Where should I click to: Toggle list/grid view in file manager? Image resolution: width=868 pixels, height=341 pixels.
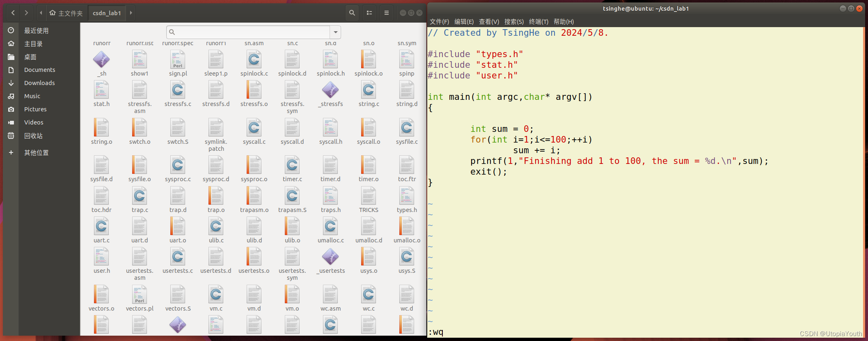click(369, 13)
